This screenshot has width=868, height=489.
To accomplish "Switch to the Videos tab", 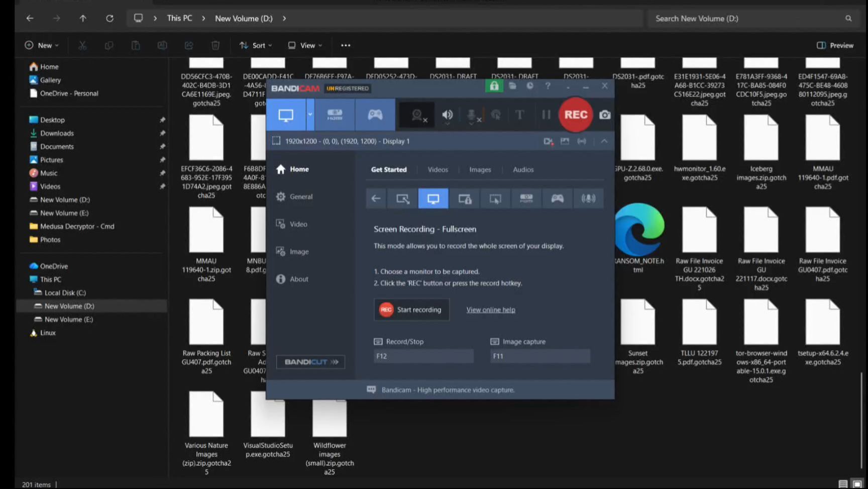I will coord(438,170).
